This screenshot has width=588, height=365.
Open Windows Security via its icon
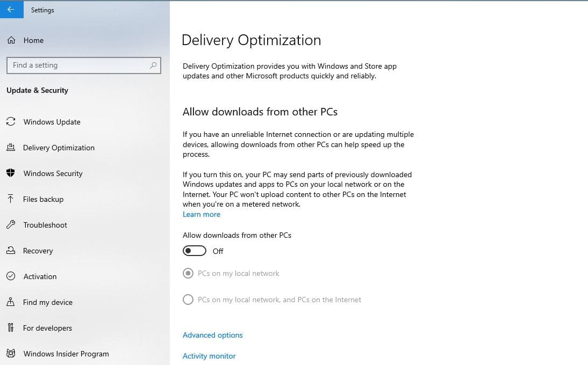pyautogui.click(x=11, y=173)
